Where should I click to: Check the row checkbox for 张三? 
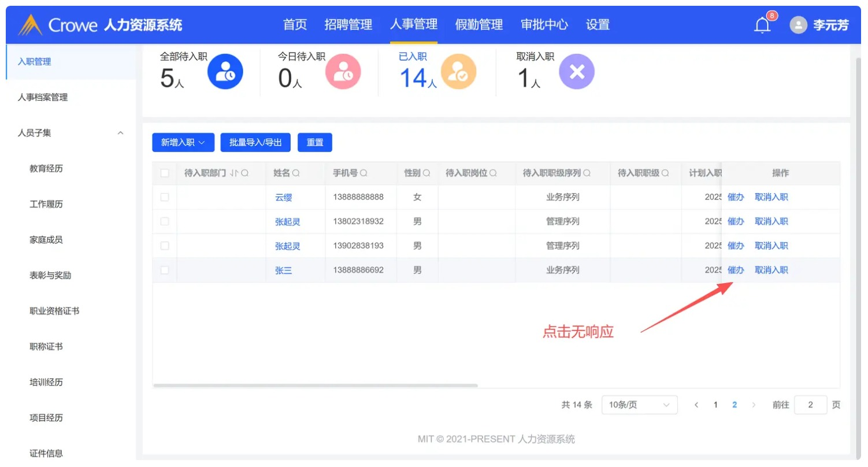pos(165,270)
